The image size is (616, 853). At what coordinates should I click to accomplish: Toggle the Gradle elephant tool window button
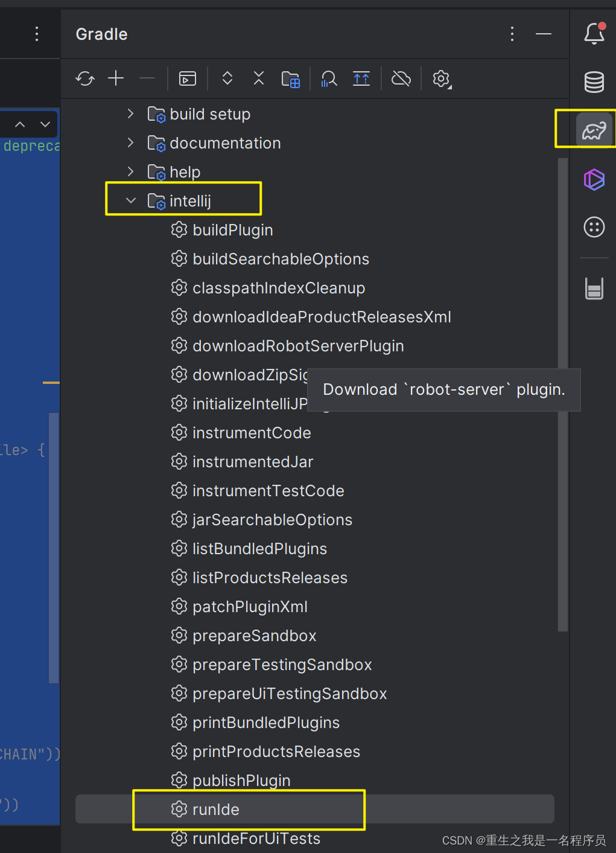594,130
